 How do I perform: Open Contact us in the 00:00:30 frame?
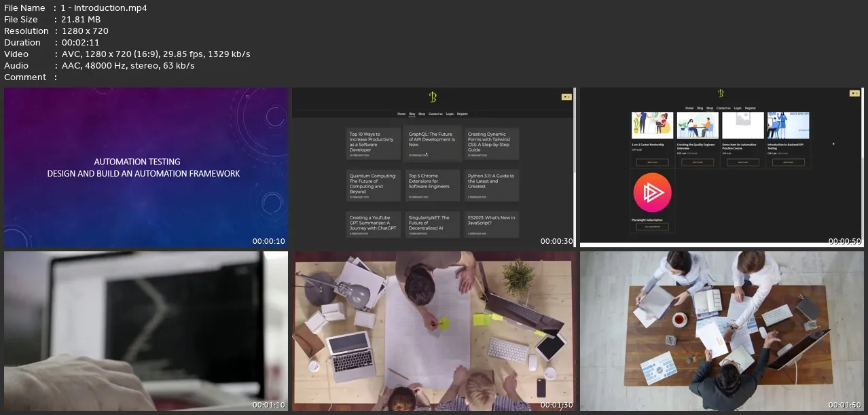pos(435,114)
